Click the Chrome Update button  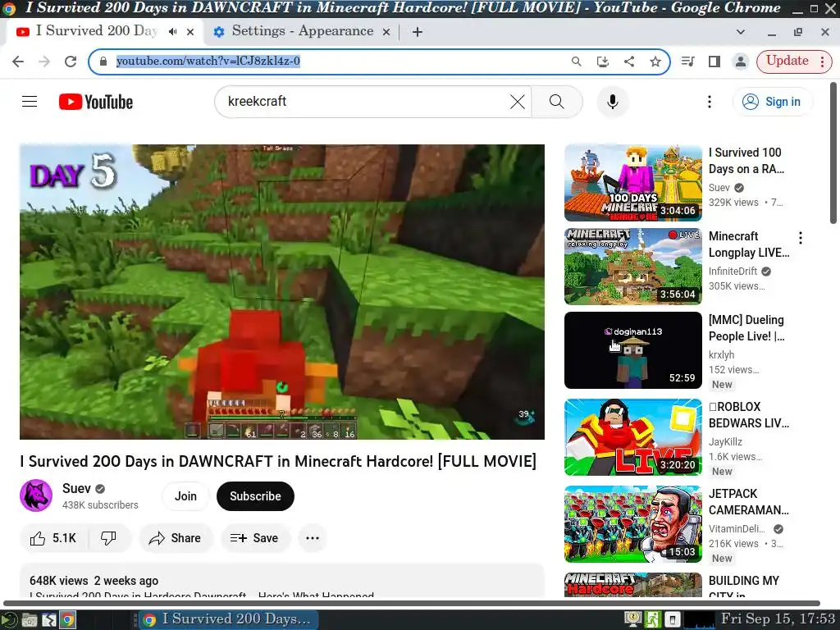click(787, 61)
